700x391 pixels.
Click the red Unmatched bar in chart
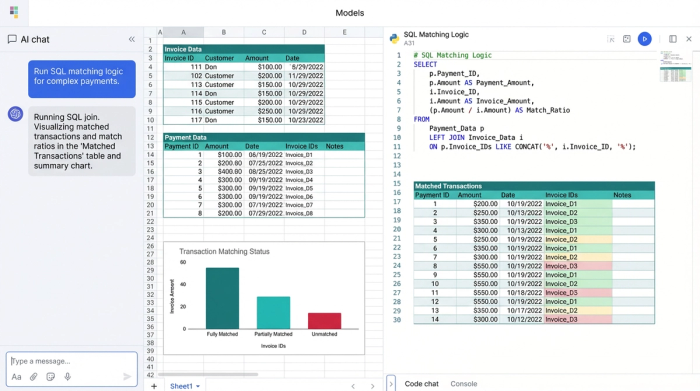point(325,321)
